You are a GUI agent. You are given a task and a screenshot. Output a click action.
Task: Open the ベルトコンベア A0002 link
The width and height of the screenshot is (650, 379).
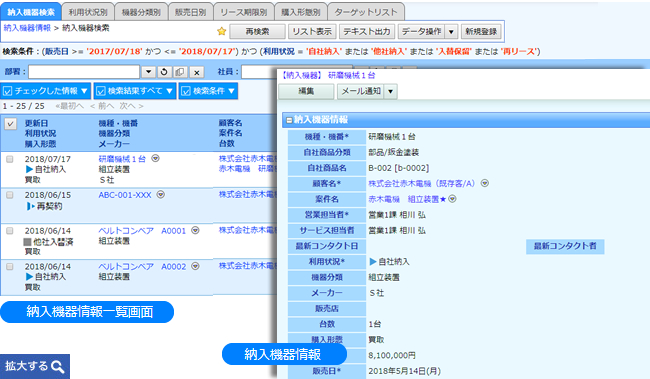(142, 267)
